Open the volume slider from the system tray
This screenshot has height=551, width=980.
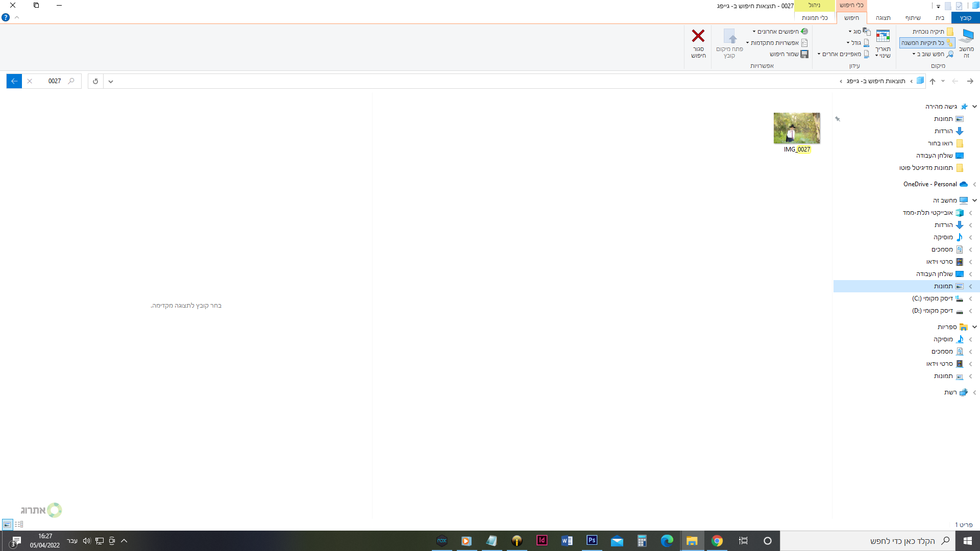[86, 541]
